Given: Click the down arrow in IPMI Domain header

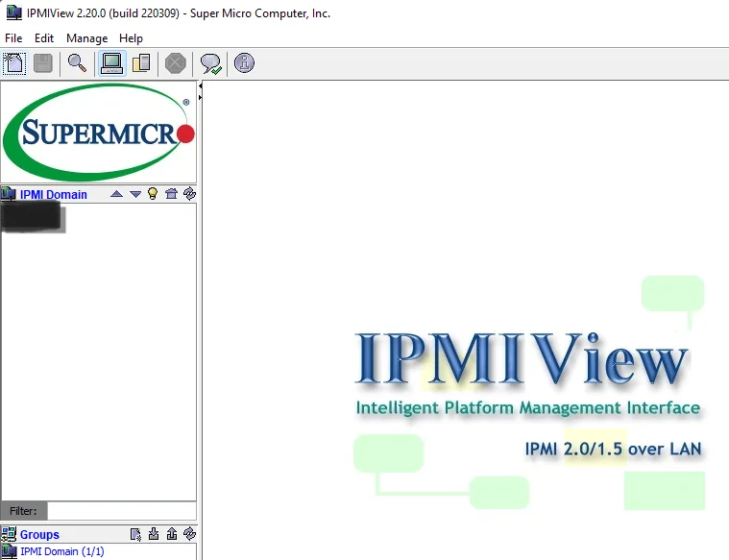Looking at the screenshot, I should 135,194.
